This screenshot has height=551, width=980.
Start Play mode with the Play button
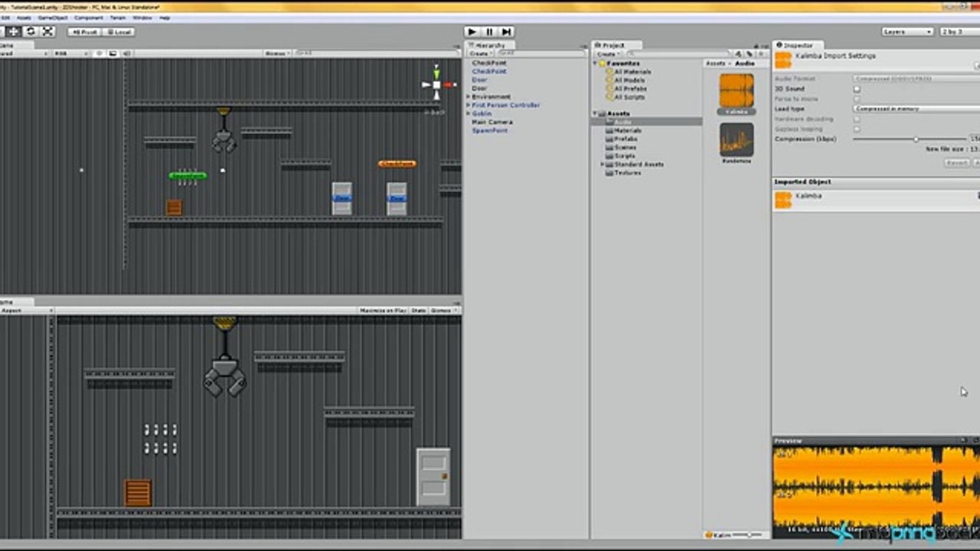pyautogui.click(x=472, y=31)
